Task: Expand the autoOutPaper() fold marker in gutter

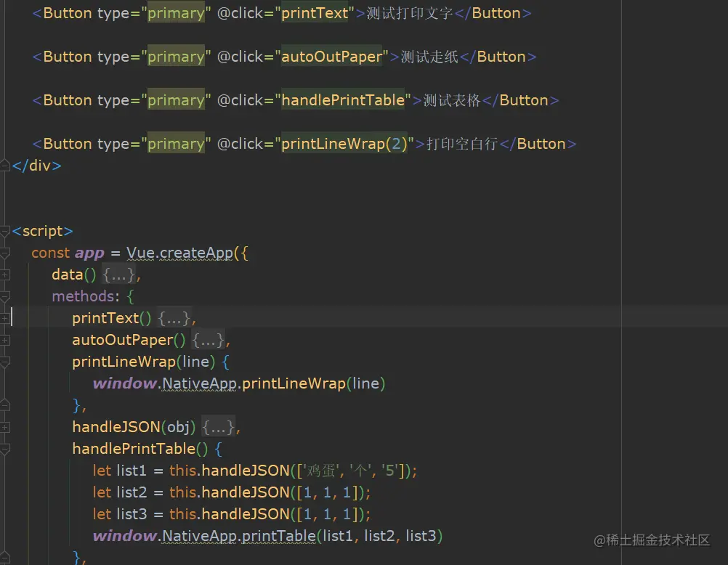Action: pos(4,341)
